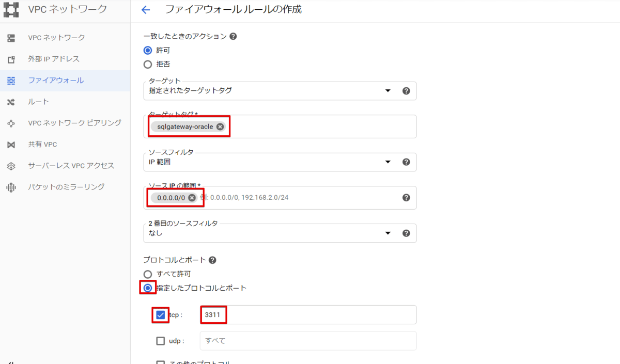Select the すべて許可 radio option

pos(148,274)
